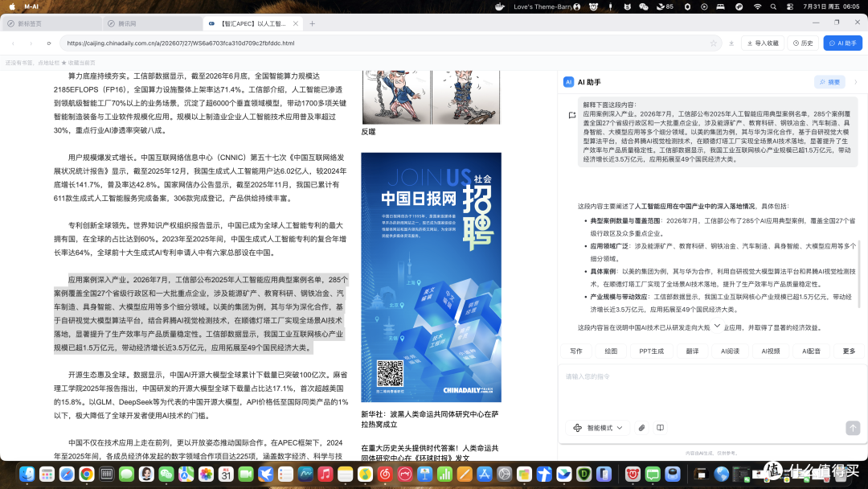Open Numbers from the dock
The image size is (868, 489).
pyautogui.click(x=444, y=474)
